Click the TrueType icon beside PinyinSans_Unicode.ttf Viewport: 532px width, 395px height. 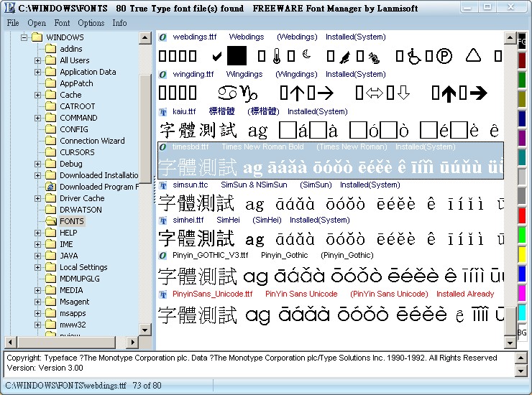[163, 294]
